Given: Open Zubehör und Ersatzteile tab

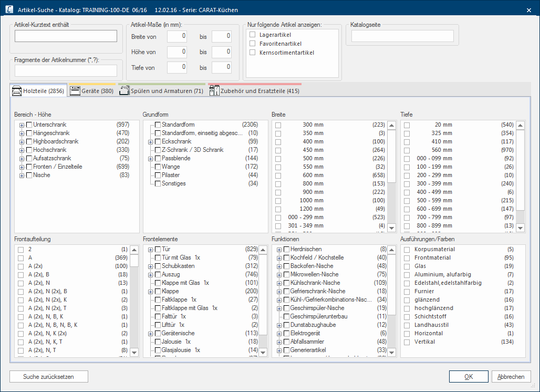Looking at the screenshot, I should point(254,91).
